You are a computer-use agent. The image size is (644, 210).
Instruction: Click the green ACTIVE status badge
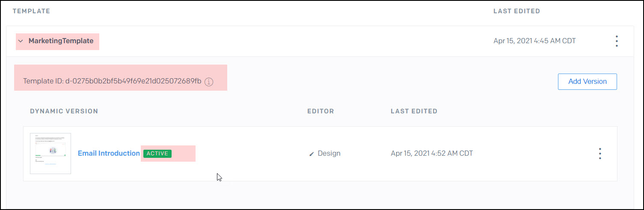tap(157, 154)
